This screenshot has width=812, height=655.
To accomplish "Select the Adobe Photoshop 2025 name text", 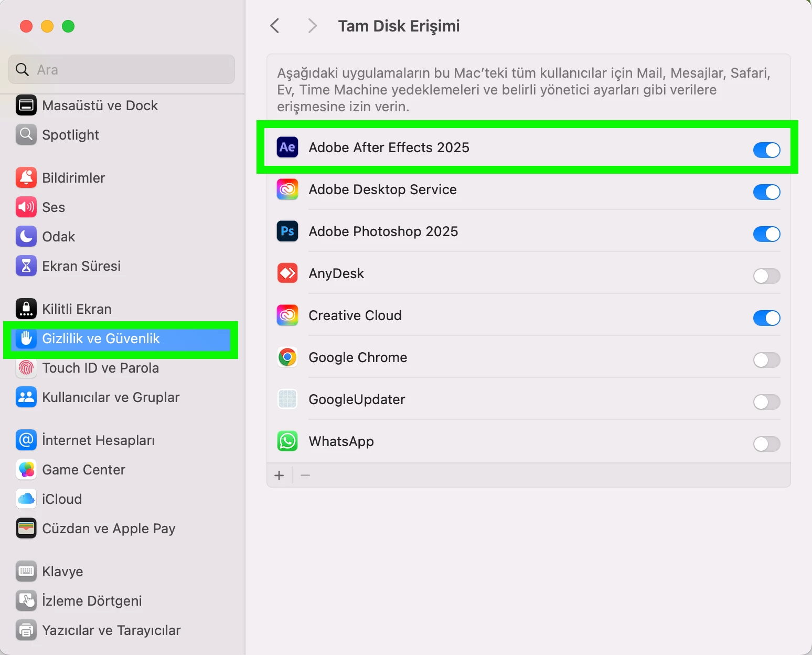I will 383,231.
